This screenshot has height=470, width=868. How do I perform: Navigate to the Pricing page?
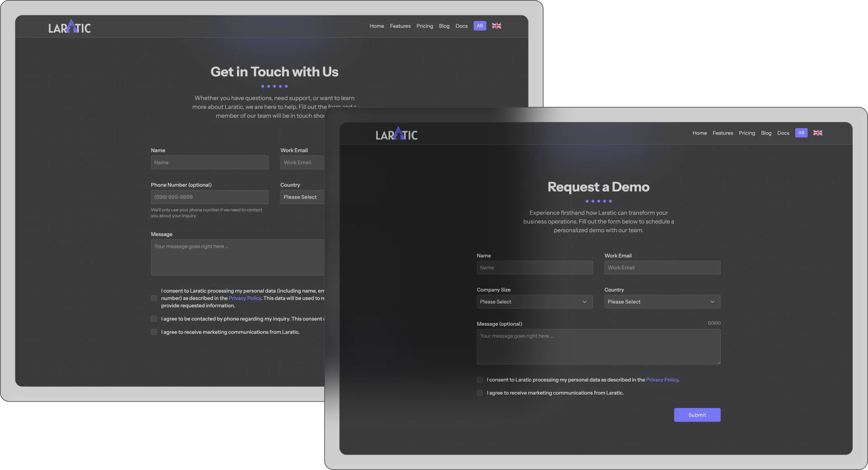[x=747, y=133]
